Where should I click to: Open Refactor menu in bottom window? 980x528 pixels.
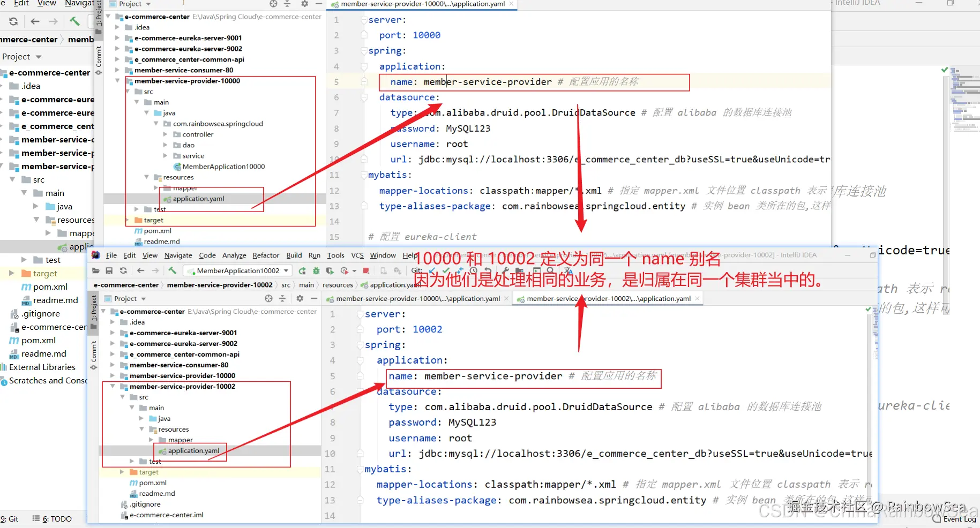[266, 255]
